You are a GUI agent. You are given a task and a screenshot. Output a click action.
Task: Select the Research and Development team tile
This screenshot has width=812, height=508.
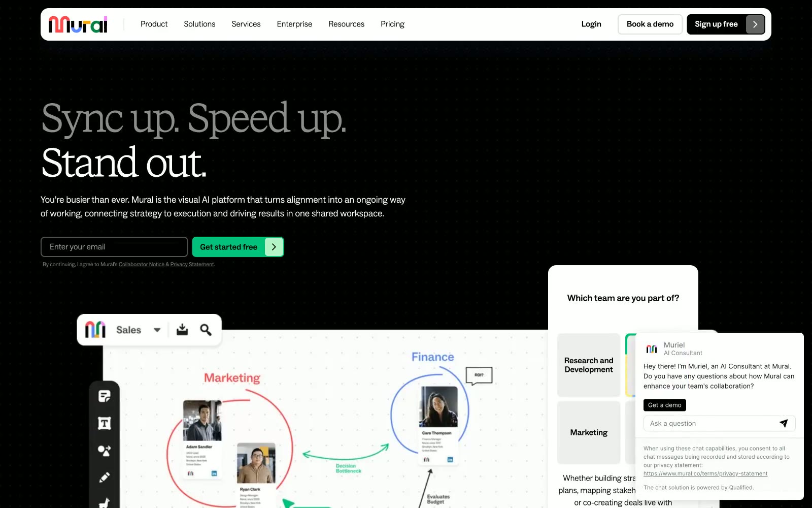(589, 365)
